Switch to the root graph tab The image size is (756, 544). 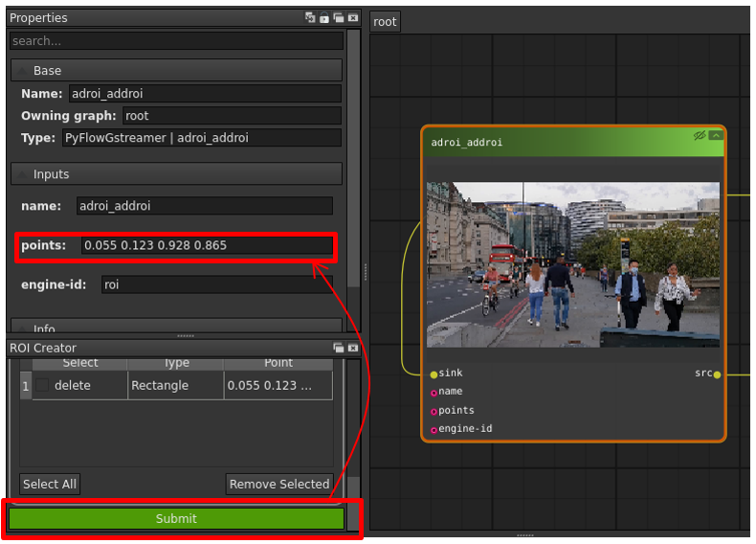(x=385, y=22)
